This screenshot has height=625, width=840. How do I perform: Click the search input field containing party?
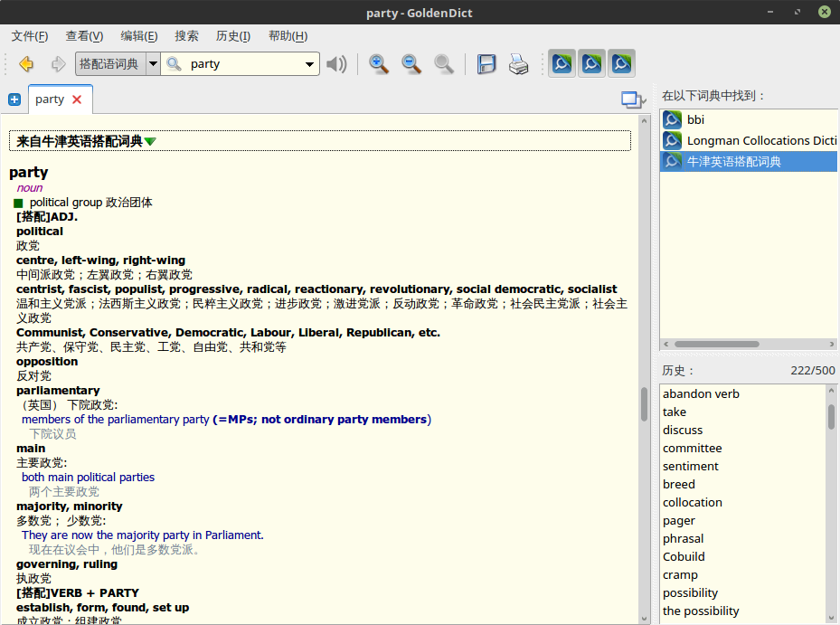click(244, 64)
